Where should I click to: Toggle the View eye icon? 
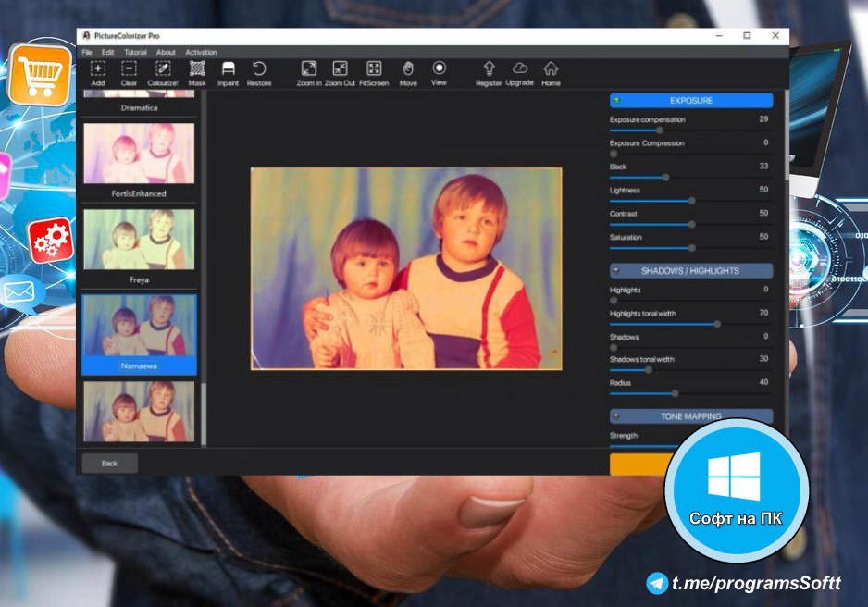[x=439, y=68]
